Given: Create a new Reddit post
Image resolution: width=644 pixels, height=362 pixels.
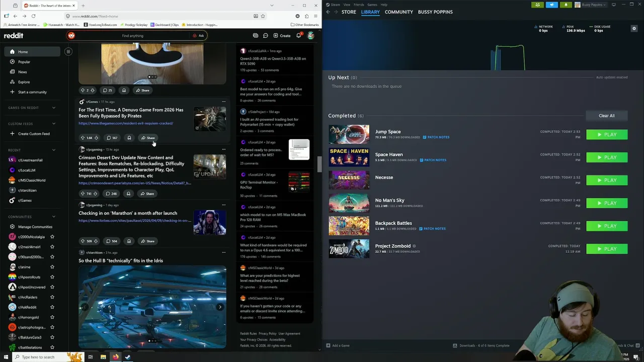Looking at the screenshot, I should pyautogui.click(x=282, y=36).
